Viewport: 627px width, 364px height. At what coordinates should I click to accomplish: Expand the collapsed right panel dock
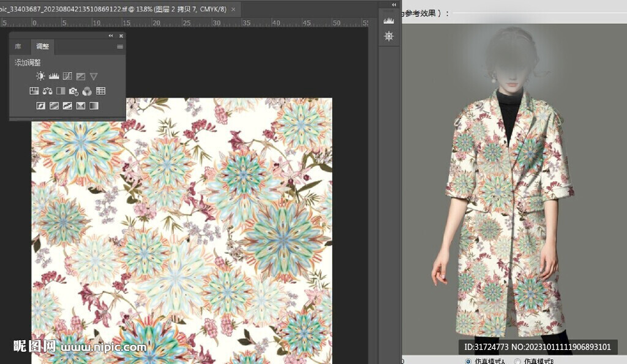(x=394, y=4)
